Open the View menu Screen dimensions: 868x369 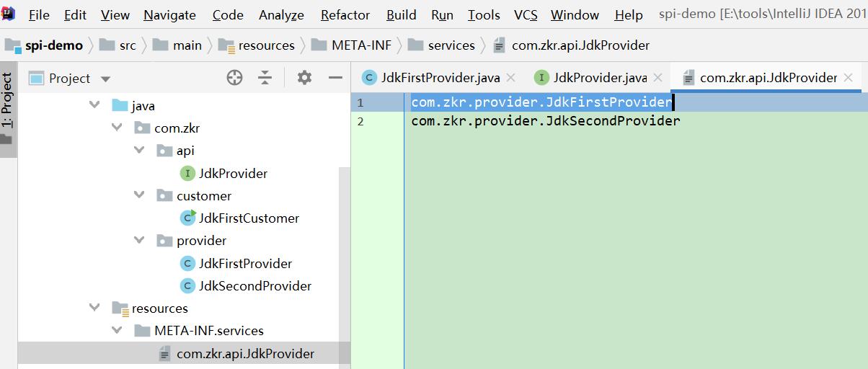[x=115, y=14]
